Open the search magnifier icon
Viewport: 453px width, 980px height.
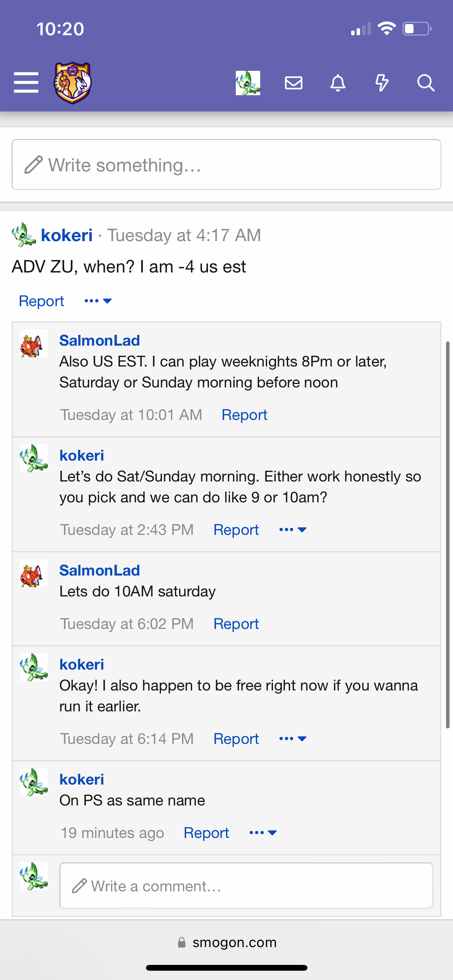[x=426, y=82]
